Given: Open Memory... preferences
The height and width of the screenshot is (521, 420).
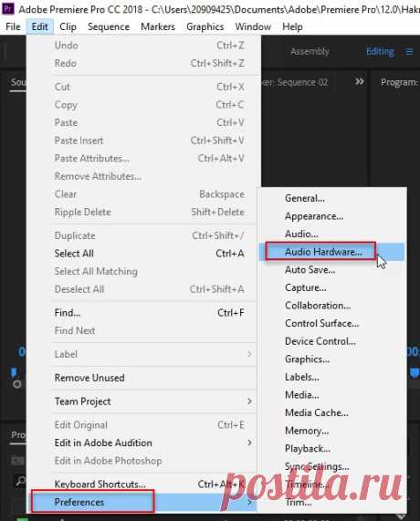Looking at the screenshot, I should click(331, 431).
